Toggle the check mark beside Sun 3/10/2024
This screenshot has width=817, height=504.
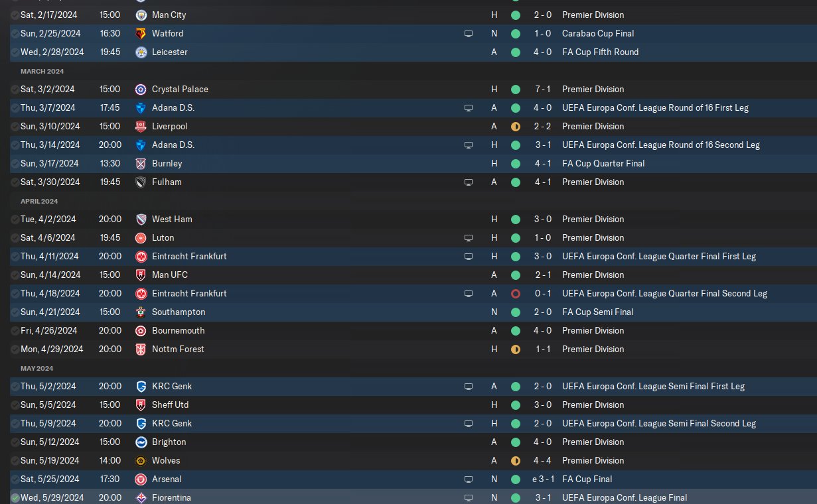coord(15,126)
